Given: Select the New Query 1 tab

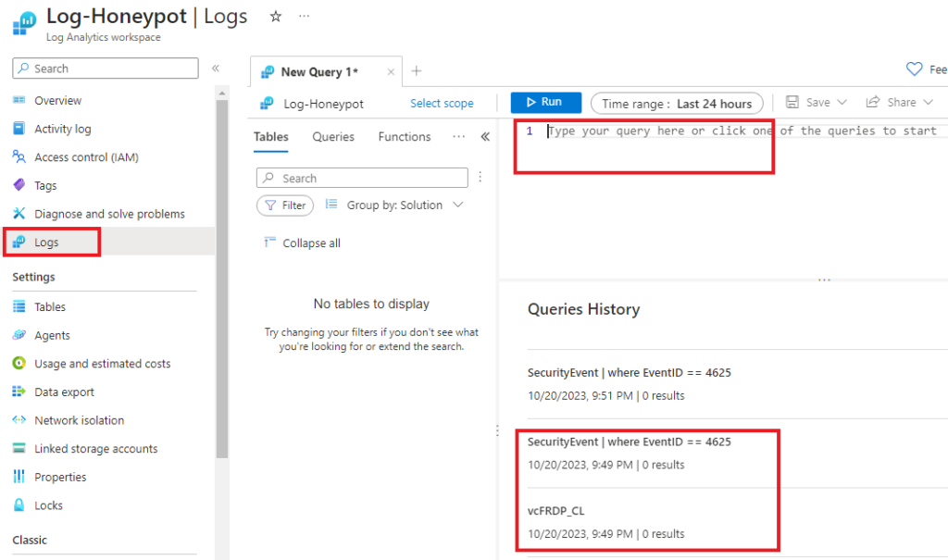Looking at the screenshot, I should coord(319,72).
